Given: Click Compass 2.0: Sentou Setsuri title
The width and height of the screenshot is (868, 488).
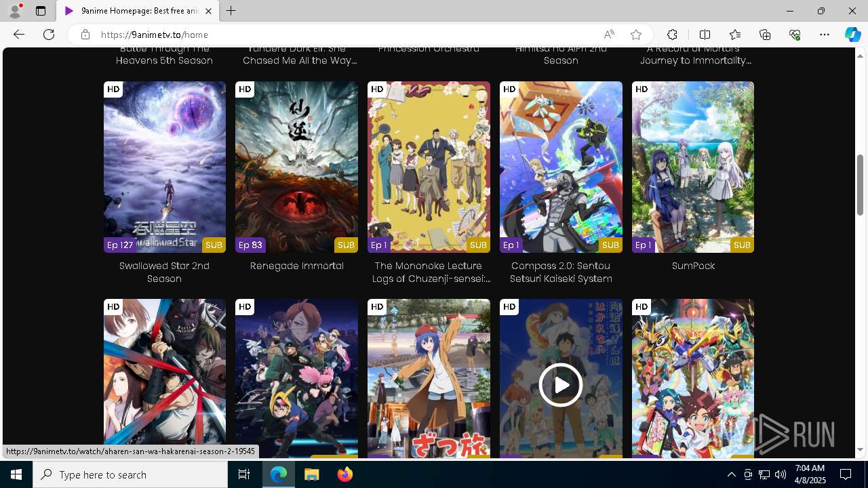Looking at the screenshot, I should tap(561, 272).
